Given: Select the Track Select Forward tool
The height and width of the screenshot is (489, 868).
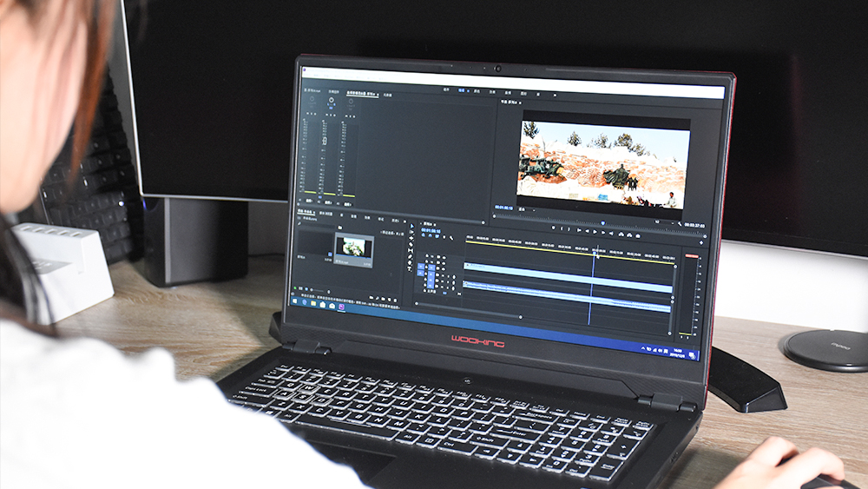Looking at the screenshot, I should pyautogui.click(x=411, y=233).
